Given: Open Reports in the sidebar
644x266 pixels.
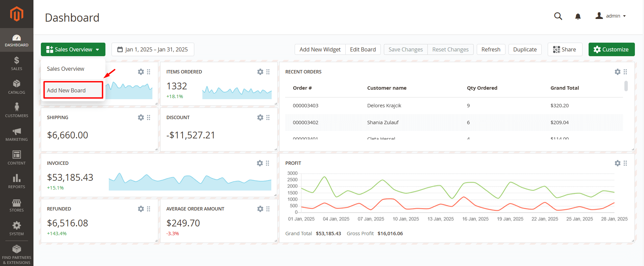Looking at the screenshot, I should pyautogui.click(x=17, y=181).
